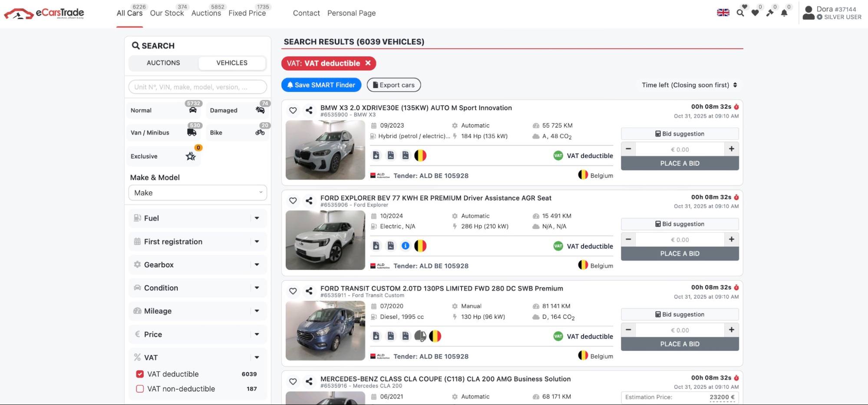The width and height of the screenshot is (868, 405).
Task: Open Fixed Price in the top menu
Action: point(247,13)
